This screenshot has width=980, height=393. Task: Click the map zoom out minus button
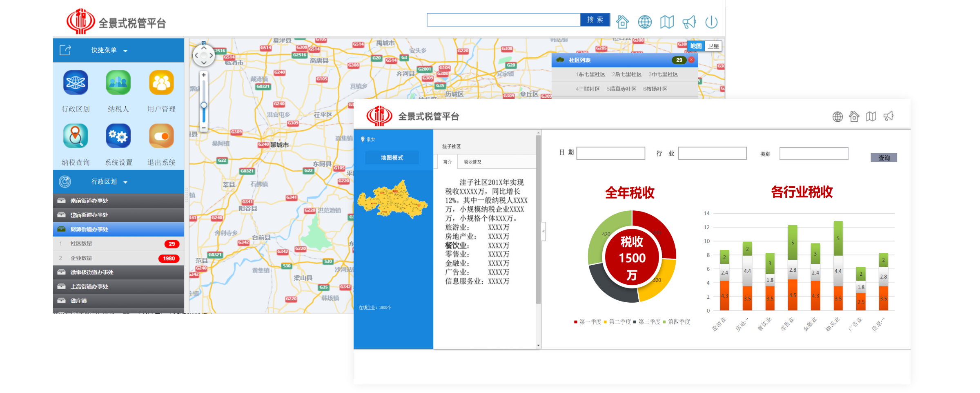[x=204, y=128]
